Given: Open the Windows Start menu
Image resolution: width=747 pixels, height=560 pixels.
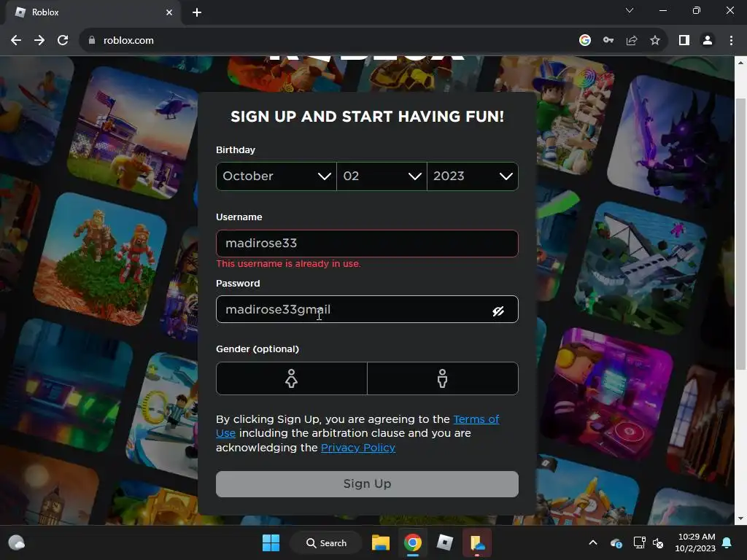Looking at the screenshot, I should (x=271, y=542).
